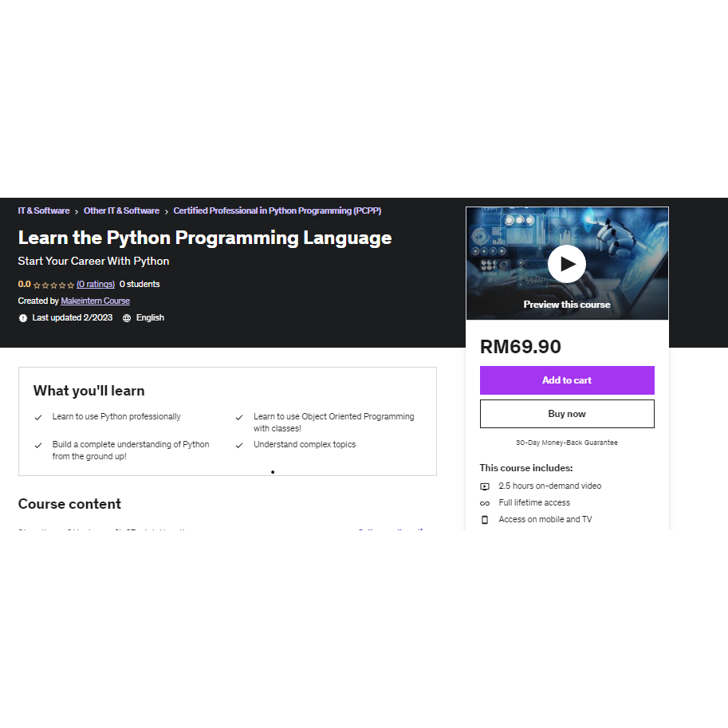
Task: Click the clock icon near Last updated
Action: [x=23, y=317]
